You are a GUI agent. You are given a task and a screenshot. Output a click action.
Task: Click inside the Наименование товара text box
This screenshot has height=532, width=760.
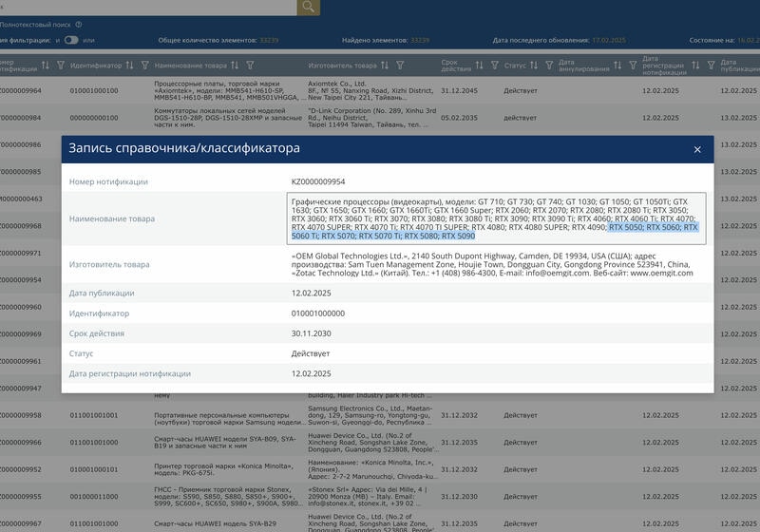496,218
